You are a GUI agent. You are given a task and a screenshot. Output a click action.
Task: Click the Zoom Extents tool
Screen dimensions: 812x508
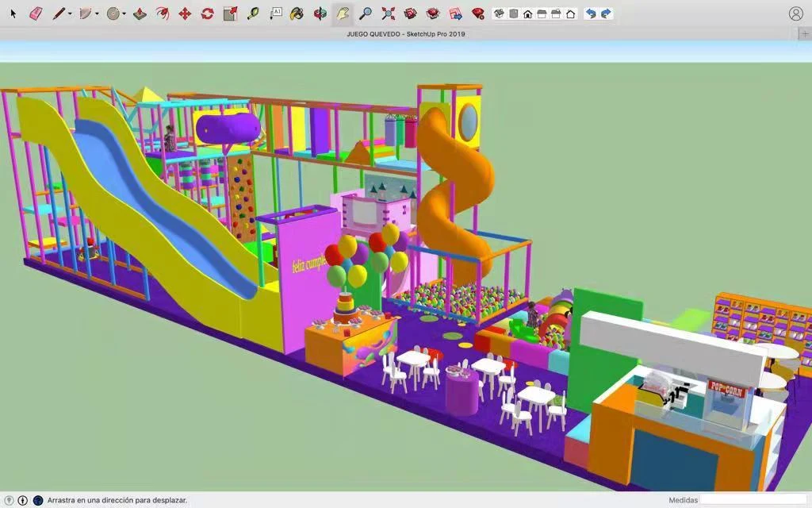[x=388, y=14]
